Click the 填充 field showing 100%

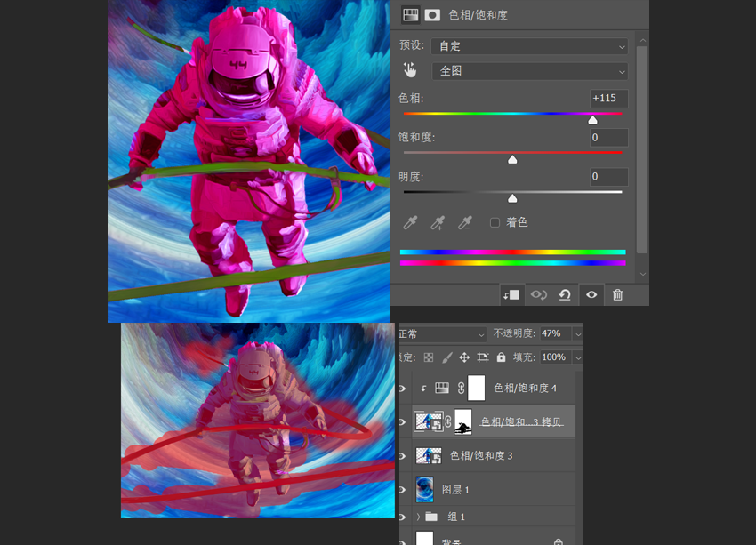click(x=555, y=357)
